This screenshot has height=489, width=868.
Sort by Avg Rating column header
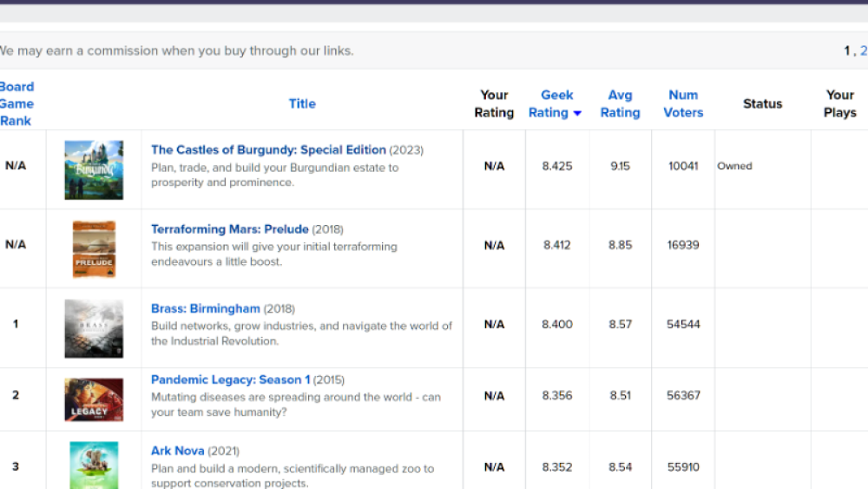[620, 103]
